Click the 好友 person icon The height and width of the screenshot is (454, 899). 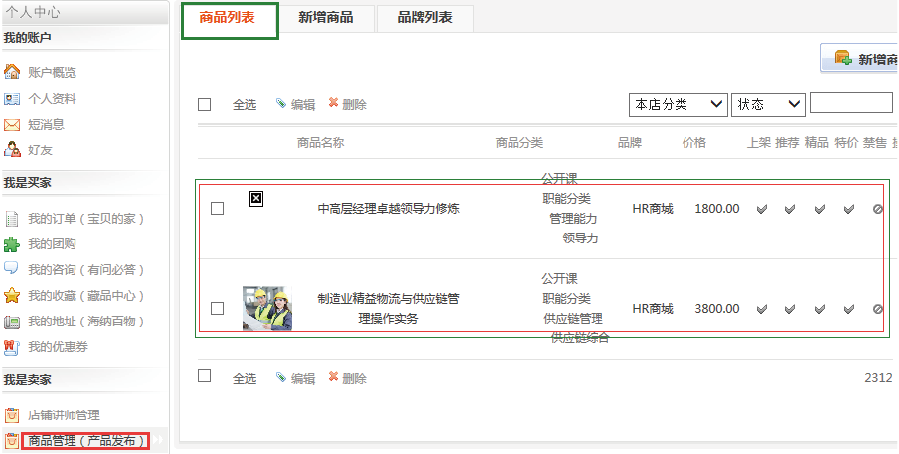[x=12, y=150]
